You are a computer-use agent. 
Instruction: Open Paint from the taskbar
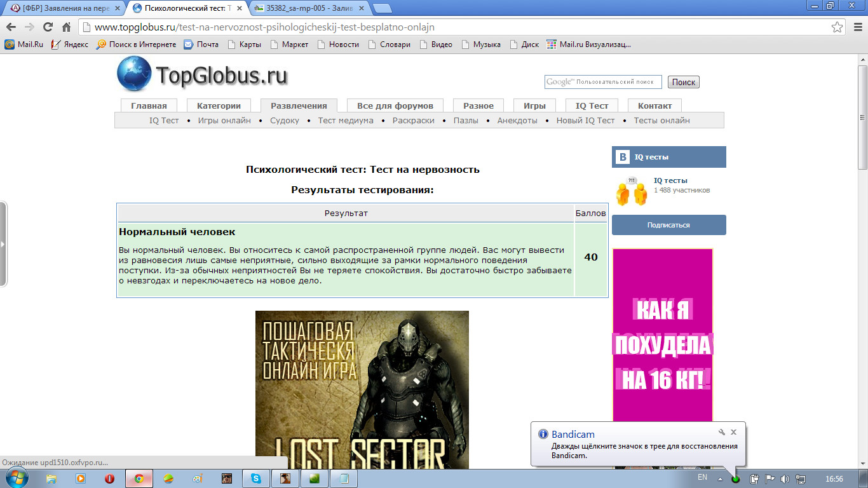(x=197, y=478)
